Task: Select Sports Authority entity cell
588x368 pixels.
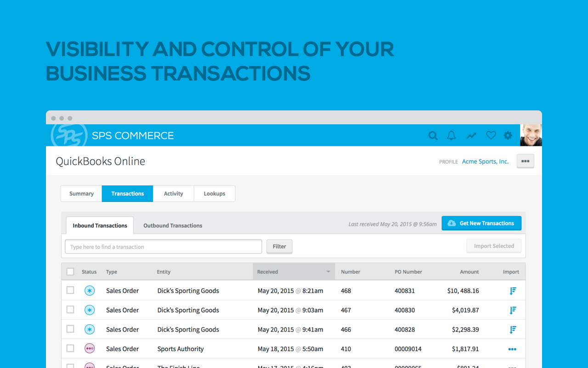Action: coord(181,349)
